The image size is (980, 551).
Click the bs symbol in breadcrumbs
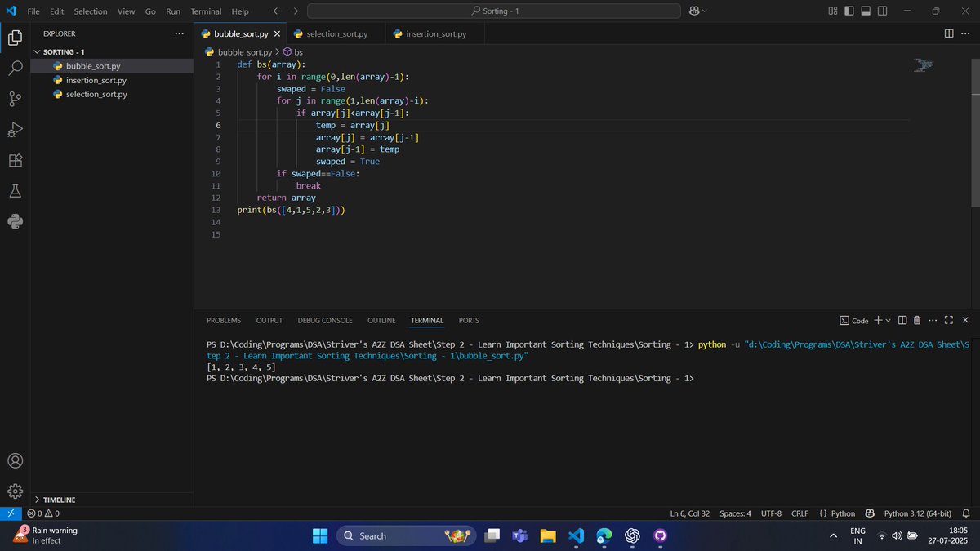293,51
